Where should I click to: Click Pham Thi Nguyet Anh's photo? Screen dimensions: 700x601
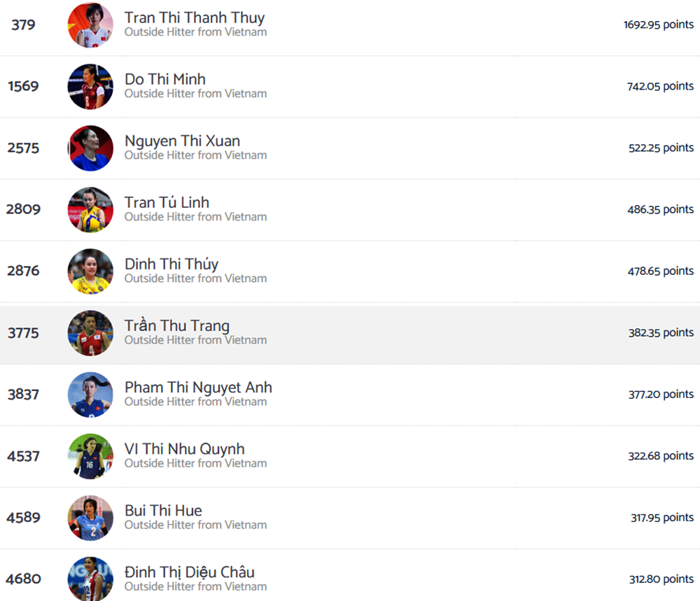90,395
